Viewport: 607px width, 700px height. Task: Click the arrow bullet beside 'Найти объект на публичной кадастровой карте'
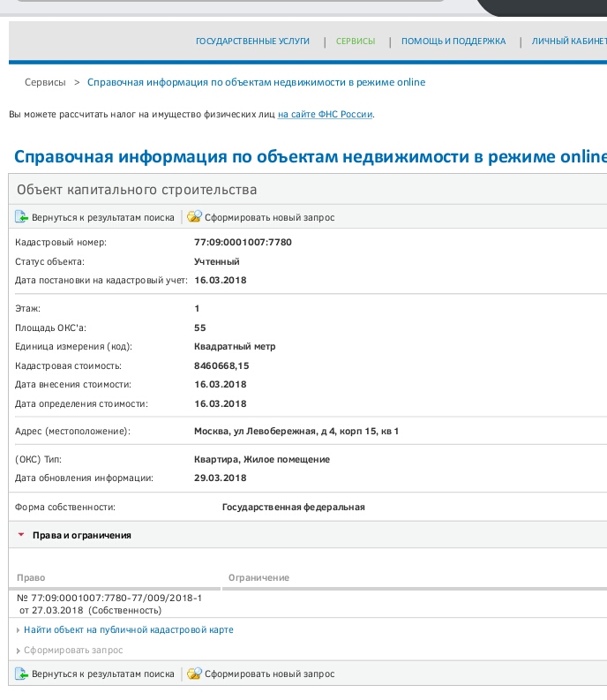[x=18, y=630]
